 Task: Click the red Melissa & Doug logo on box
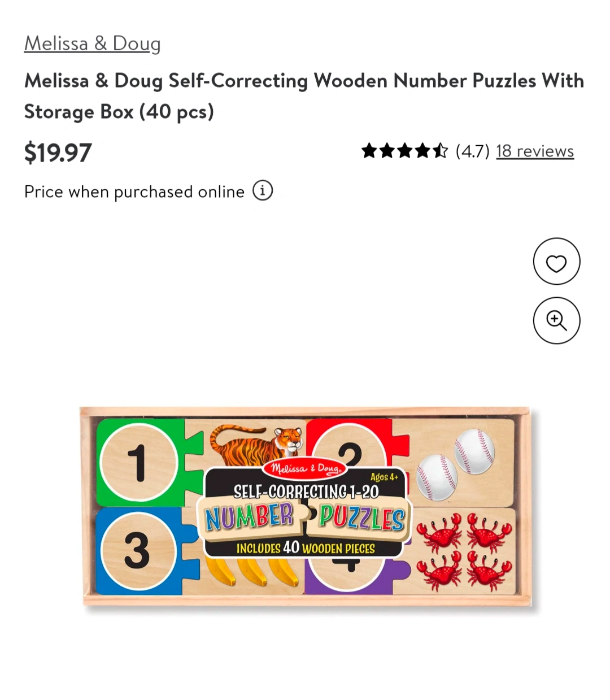(306, 468)
